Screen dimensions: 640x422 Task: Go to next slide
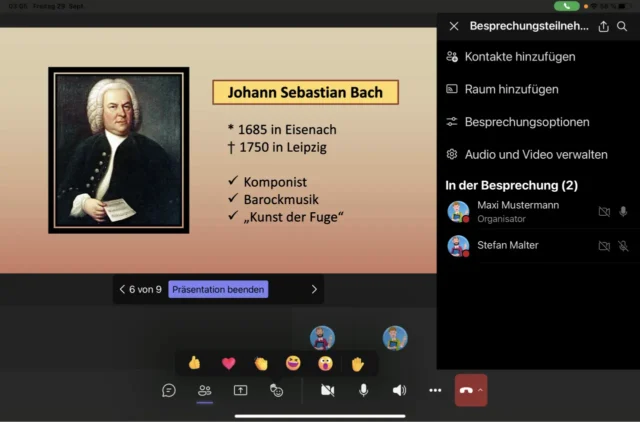[314, 289]
